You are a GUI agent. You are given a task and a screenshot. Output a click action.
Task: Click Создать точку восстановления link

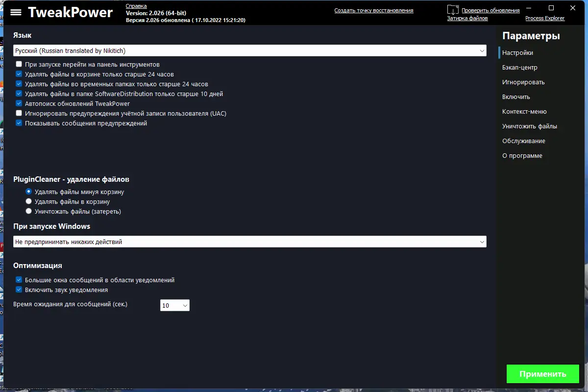pos(374,10)
